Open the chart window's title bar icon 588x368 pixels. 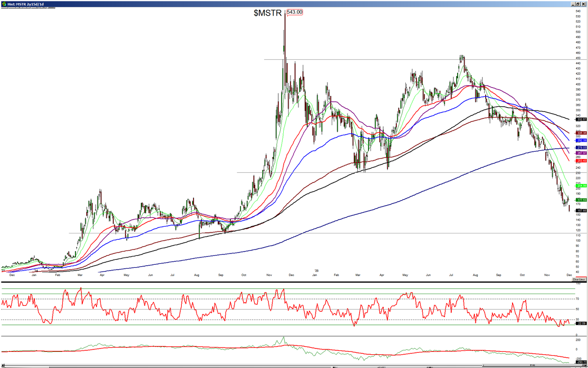(3, 3)
